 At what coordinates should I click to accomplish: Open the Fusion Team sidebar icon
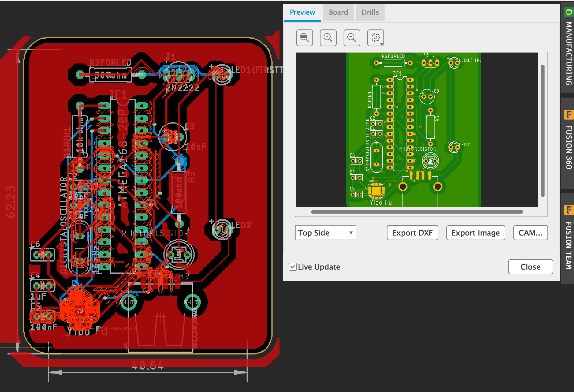point(568,210)
